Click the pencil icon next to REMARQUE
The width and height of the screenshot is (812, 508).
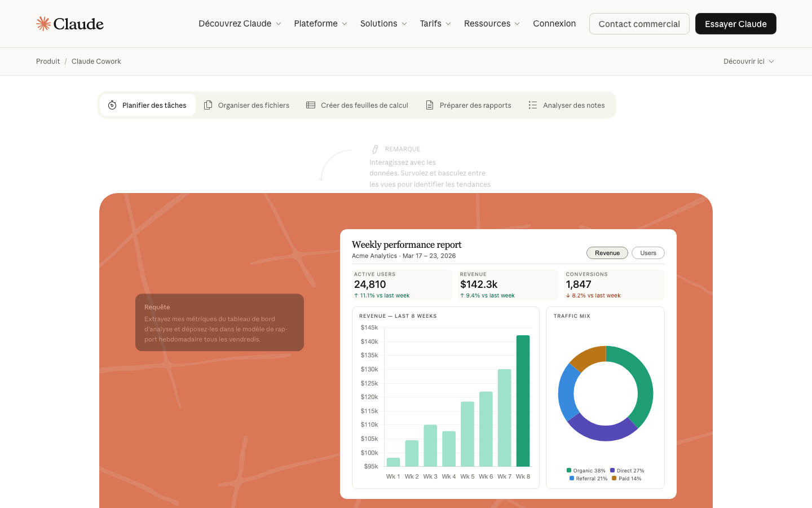375,149
